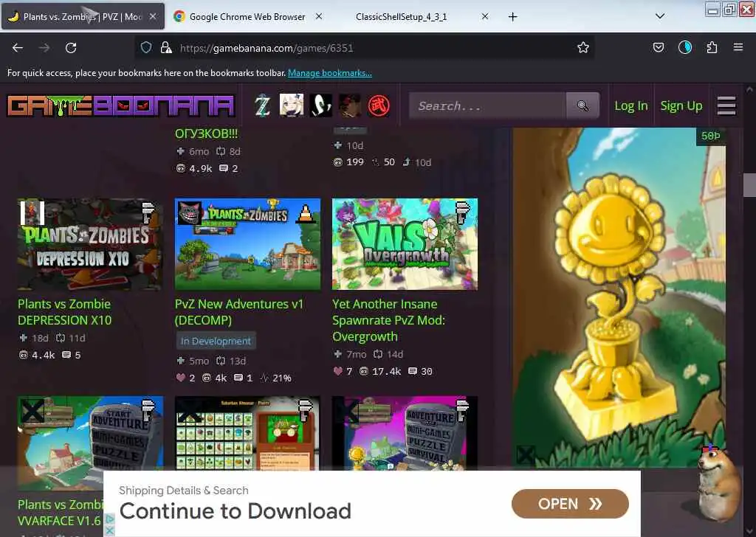The height and width of the screenshot is (537, 756).
Task: Click hammer icon on Overgrowth thumbnail
Action: pos(463,212)
